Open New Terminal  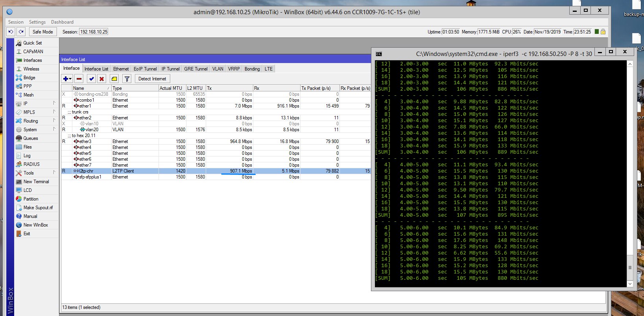(x=36, y=181)
